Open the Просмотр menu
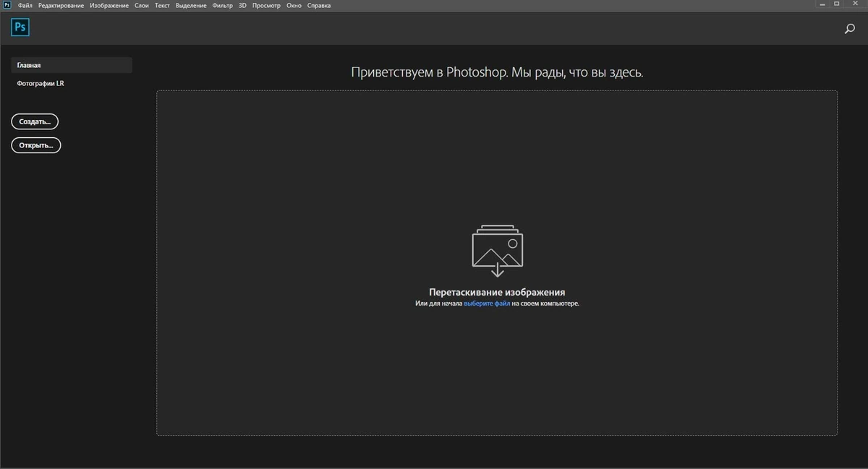Image resolution: width=868 pixels, height=469 pixels. 266,5
